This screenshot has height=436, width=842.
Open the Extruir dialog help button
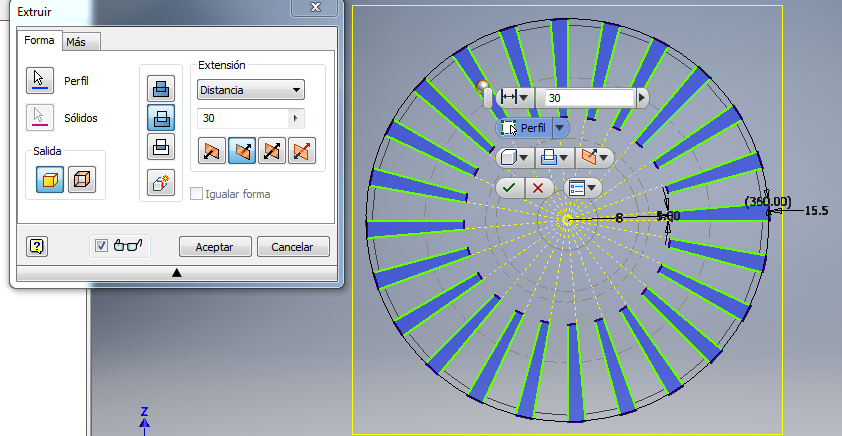tap(37, 246)
